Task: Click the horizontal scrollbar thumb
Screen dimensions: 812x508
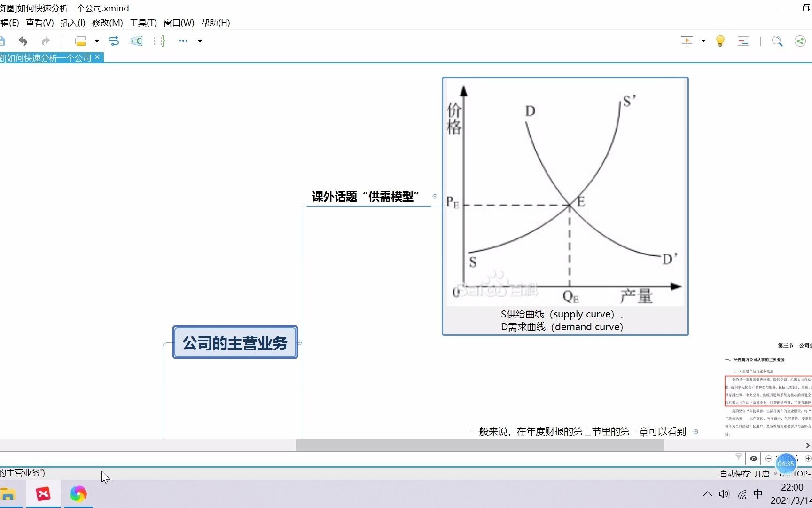Action: tap(480, 445)
